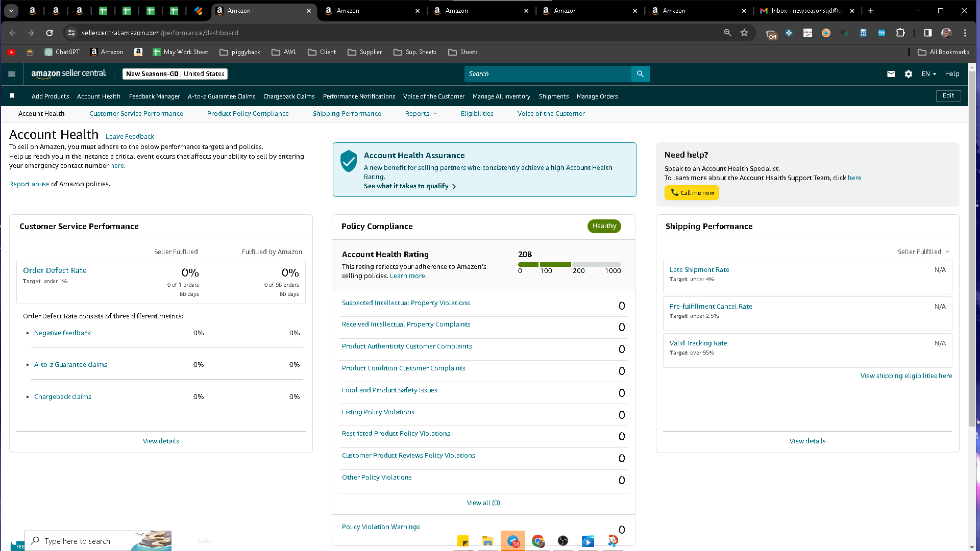
Task: Open the Late Shipment Rate link
Action: coord(699,270)
